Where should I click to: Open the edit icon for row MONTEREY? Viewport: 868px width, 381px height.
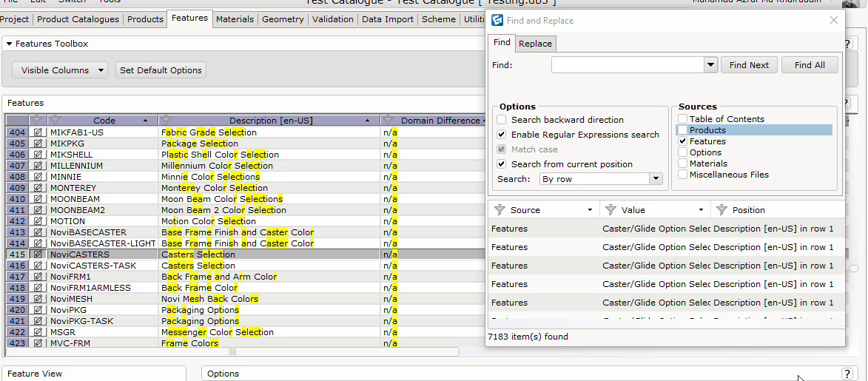tap(38, 188)
